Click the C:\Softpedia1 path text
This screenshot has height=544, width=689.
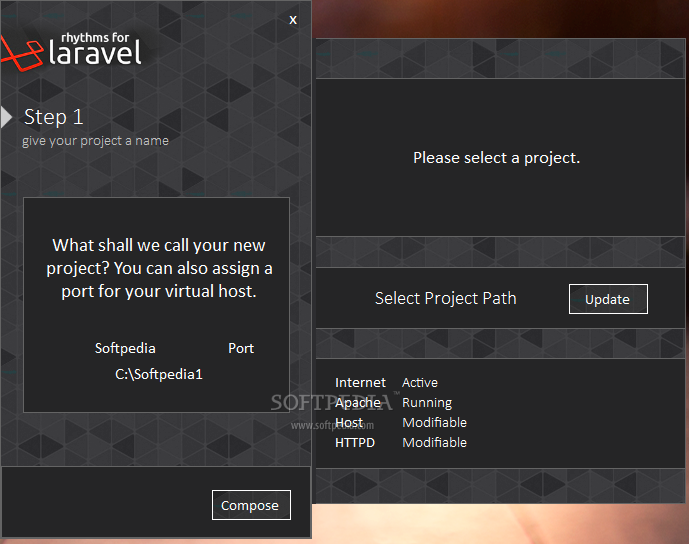(x=159, y=374)
